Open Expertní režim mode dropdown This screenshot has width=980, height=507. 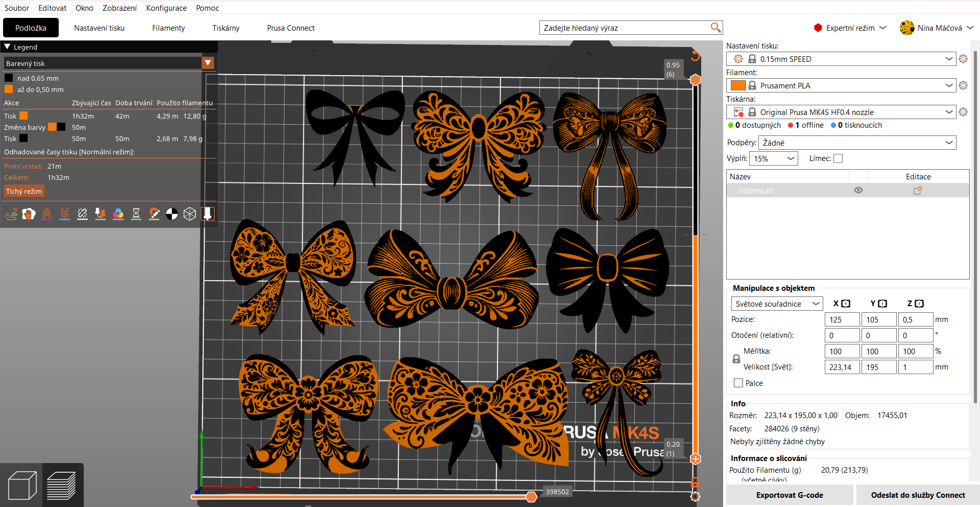tap(850, 28)
